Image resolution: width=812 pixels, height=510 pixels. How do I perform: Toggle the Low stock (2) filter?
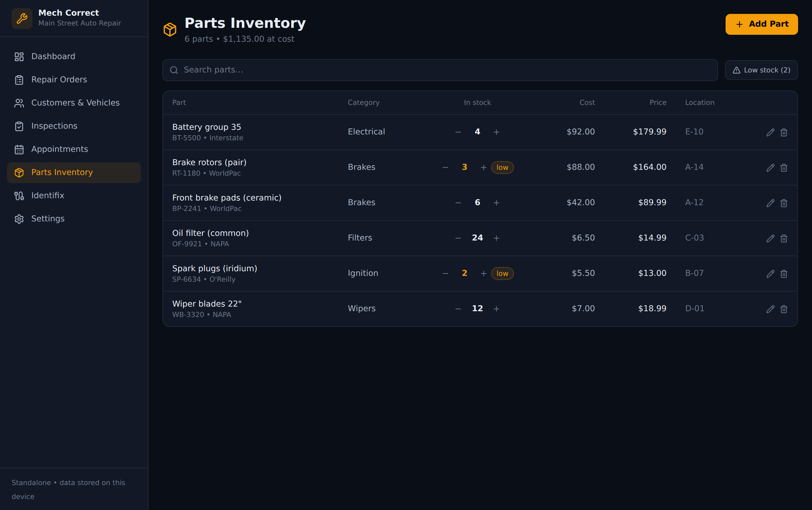coord(761,70)
